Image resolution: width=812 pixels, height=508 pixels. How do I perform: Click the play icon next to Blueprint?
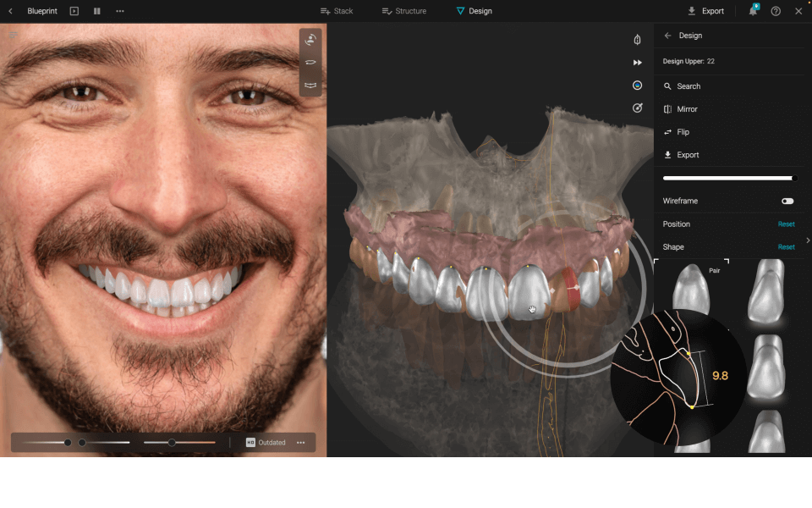click(74, 11)
